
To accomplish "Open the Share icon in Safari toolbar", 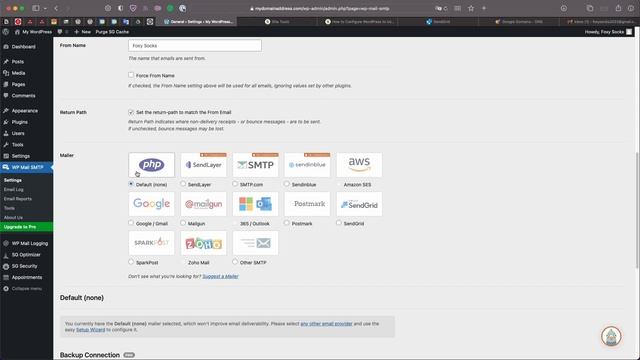I will tap(618, 8).
